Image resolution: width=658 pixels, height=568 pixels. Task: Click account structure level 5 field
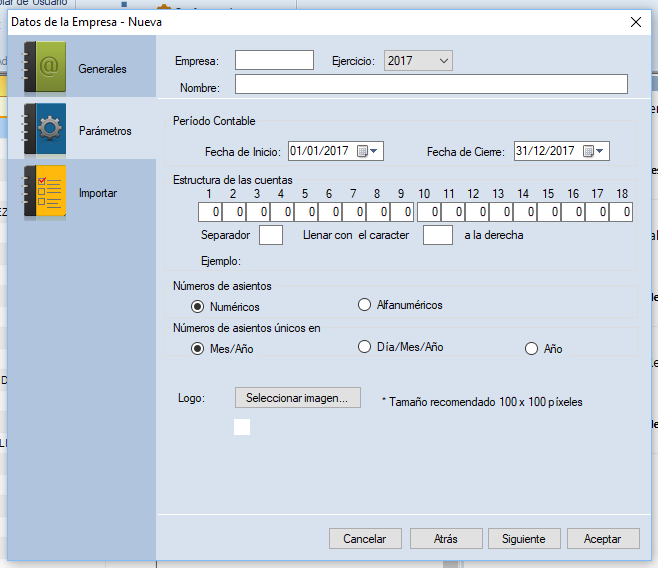click(306, 212)
